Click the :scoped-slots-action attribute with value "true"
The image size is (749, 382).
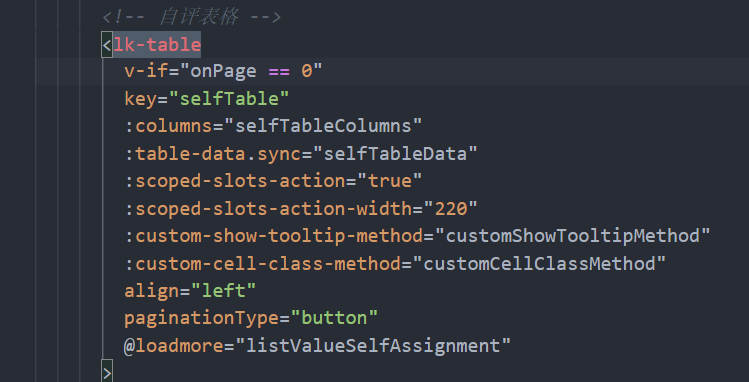pyautogui.click(x=235, y=181)
